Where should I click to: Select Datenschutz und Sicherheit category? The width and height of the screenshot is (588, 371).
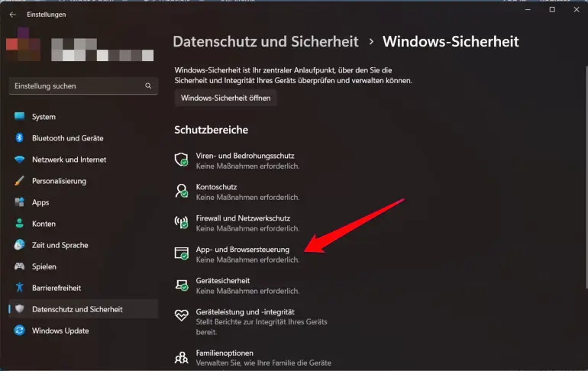pyautogui.click(x=83, y=309)
